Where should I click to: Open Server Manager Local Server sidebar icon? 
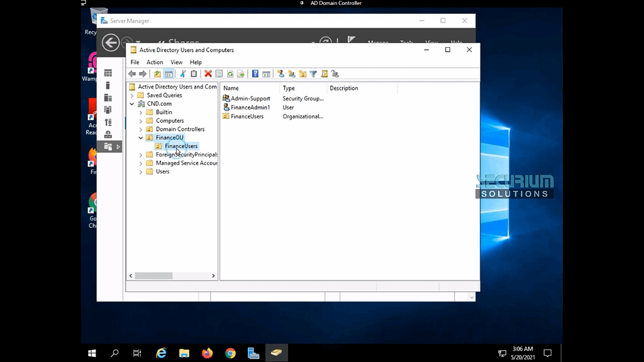[x=108, y=85]
